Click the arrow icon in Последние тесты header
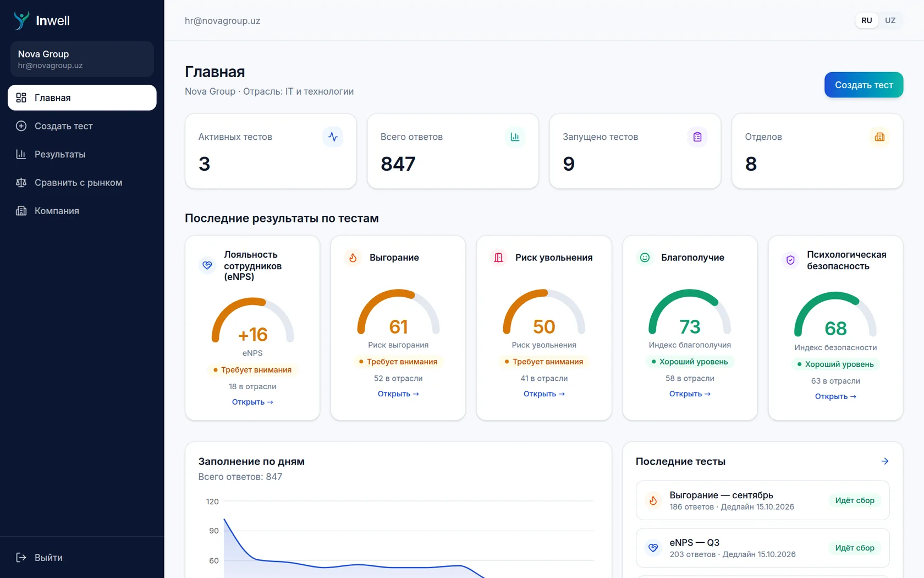 tap(885, 461)
